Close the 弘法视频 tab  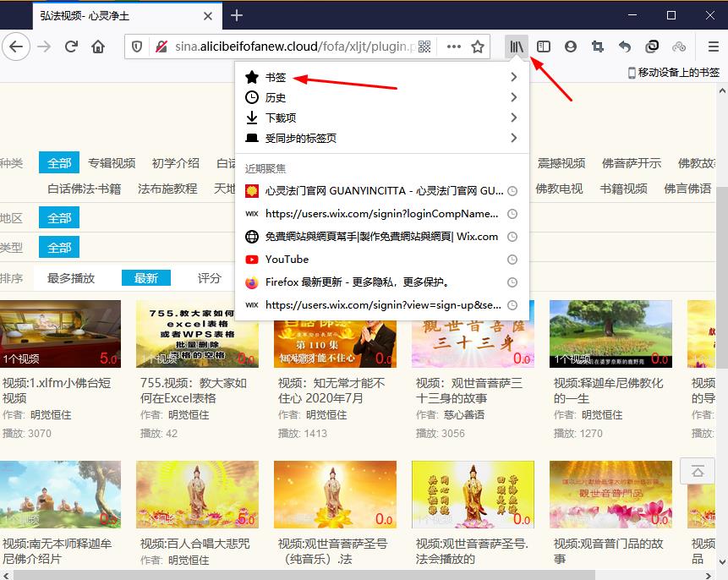(207, 16)
